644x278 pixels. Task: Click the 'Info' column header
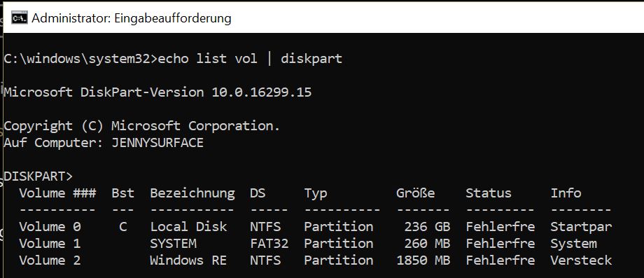click(x=566, y=193)
